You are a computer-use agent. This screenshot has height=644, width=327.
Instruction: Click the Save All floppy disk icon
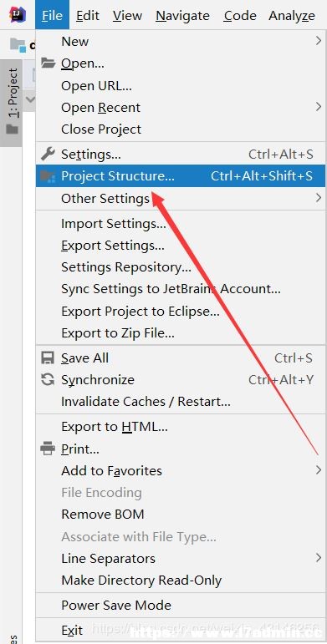point(49,357)
